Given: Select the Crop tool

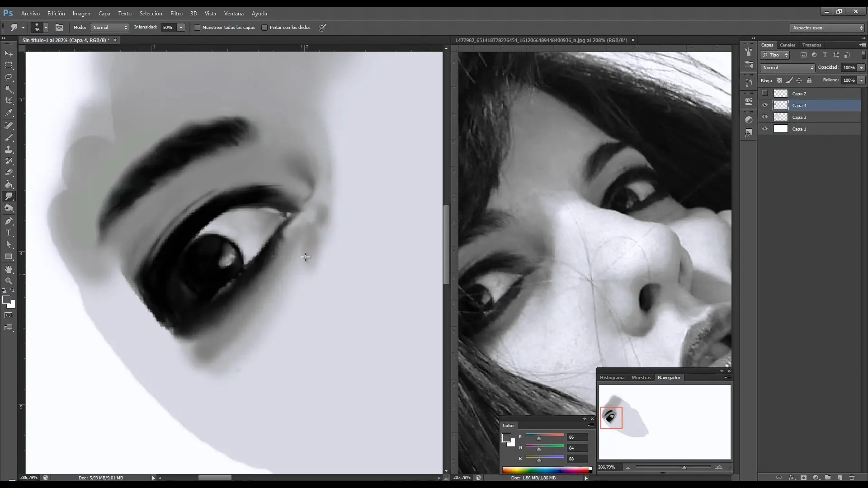Looking at the screenshot, I should coord(9,101).
